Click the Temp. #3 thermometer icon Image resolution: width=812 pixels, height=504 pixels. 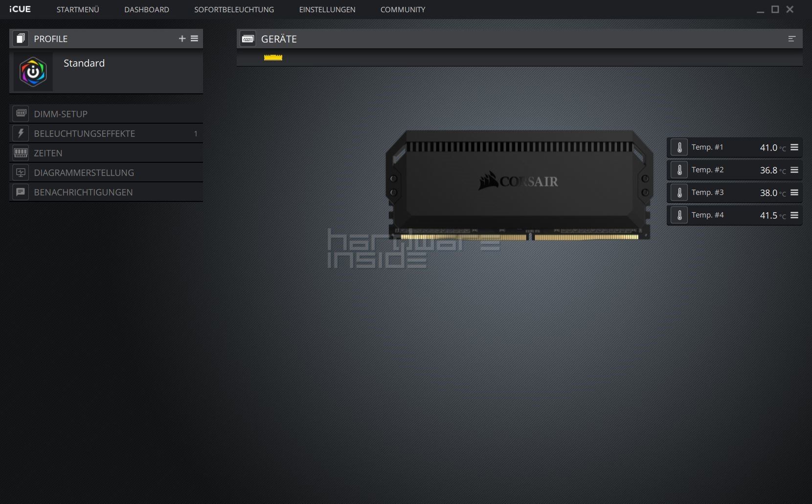[x=679, y=193]
